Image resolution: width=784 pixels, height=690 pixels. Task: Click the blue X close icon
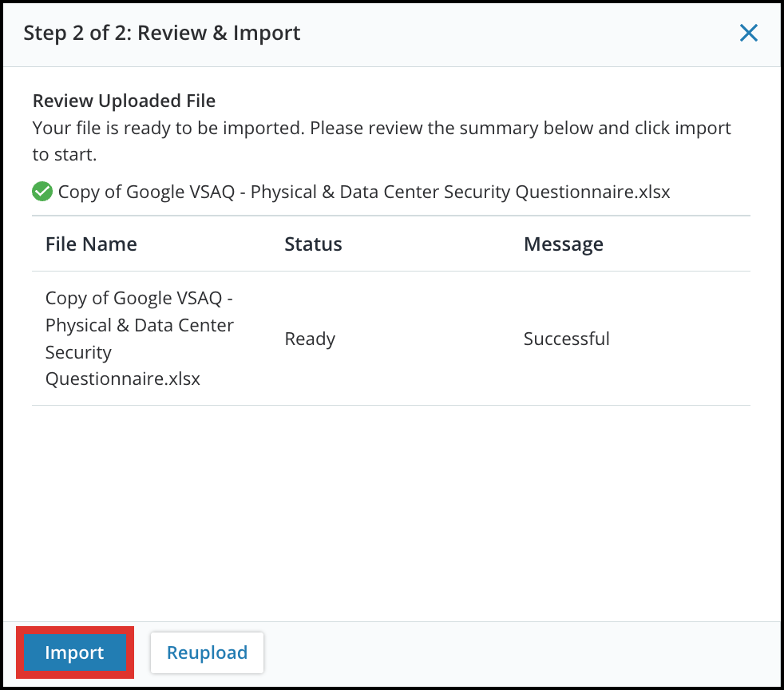[x=748, y=33]
